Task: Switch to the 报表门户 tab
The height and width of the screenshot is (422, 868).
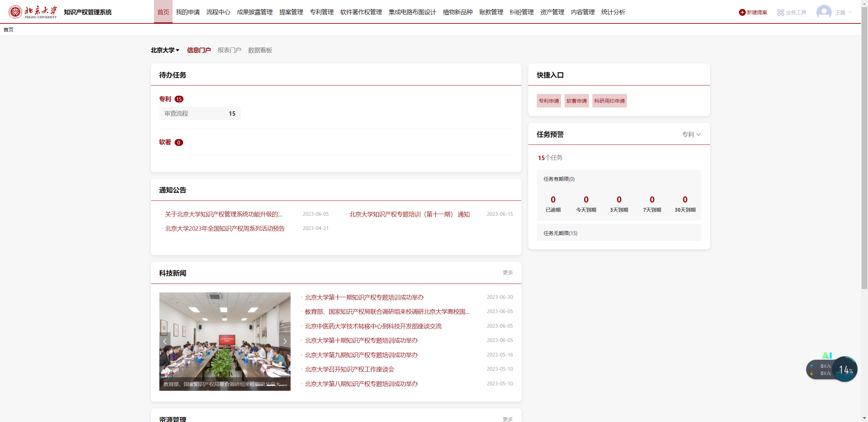Action: coord(229,50)
